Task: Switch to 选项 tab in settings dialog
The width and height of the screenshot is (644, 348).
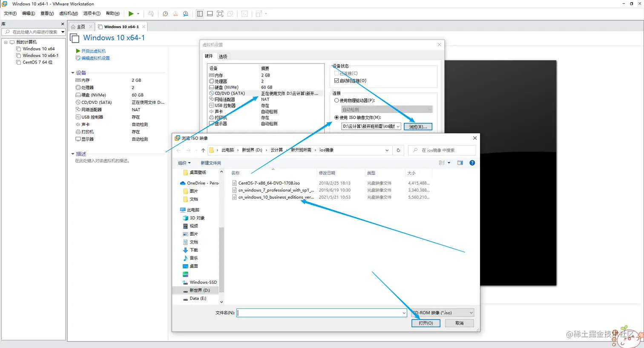Action: [x=223, y=57]
